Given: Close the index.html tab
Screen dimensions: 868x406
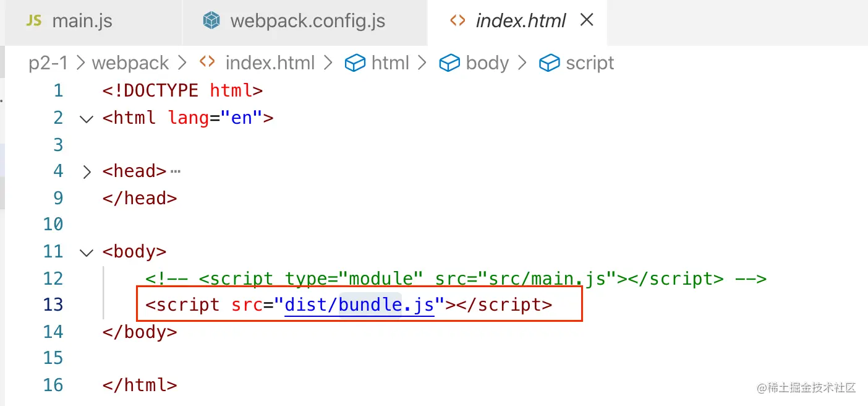Looking at the screenshot, I should tap(587, 20).
